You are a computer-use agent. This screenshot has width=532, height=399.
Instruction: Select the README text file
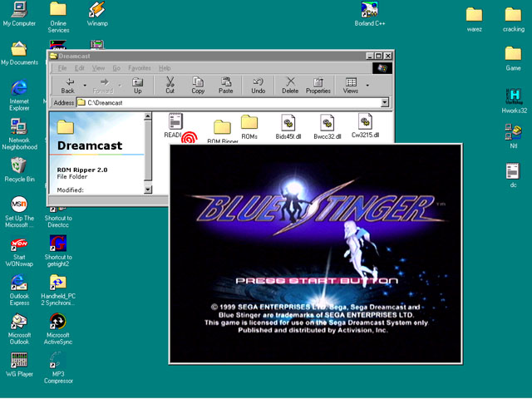tap(175, 126)
